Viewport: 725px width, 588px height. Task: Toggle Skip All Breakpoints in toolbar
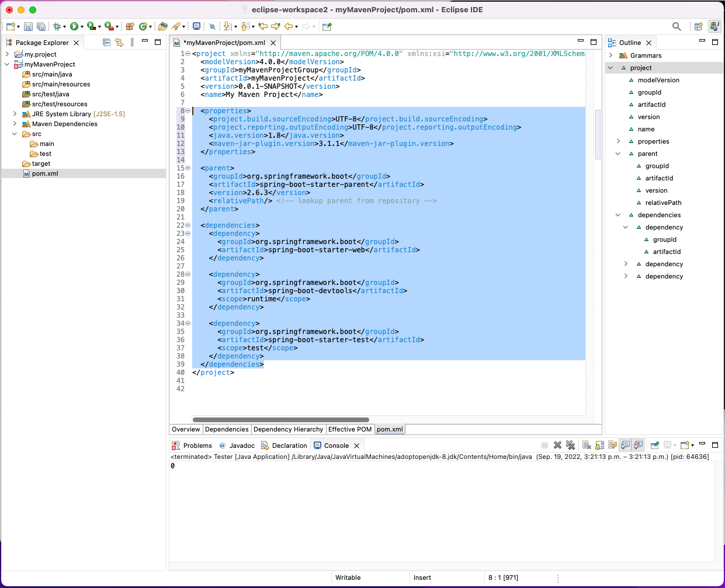click(x=212, y=26)
